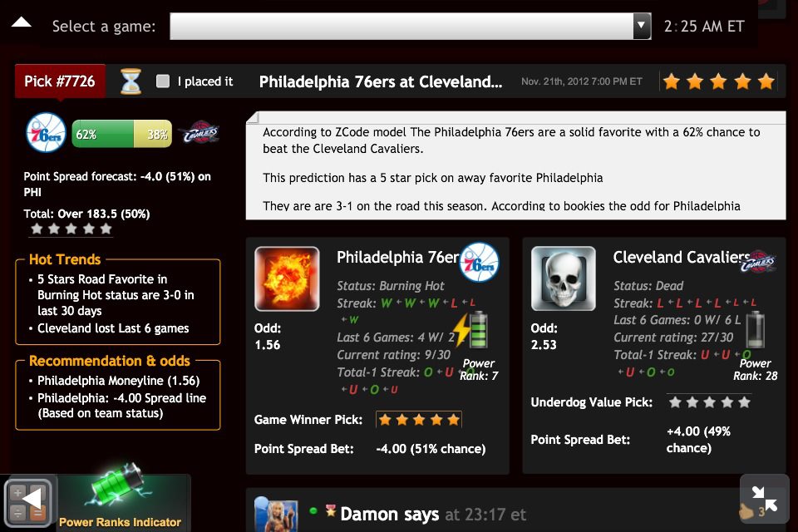Click the Philadelphia odd value 1.56
The height and width of the screenshot is (532, 798).
pyautogui.click(x=268, y=345)
